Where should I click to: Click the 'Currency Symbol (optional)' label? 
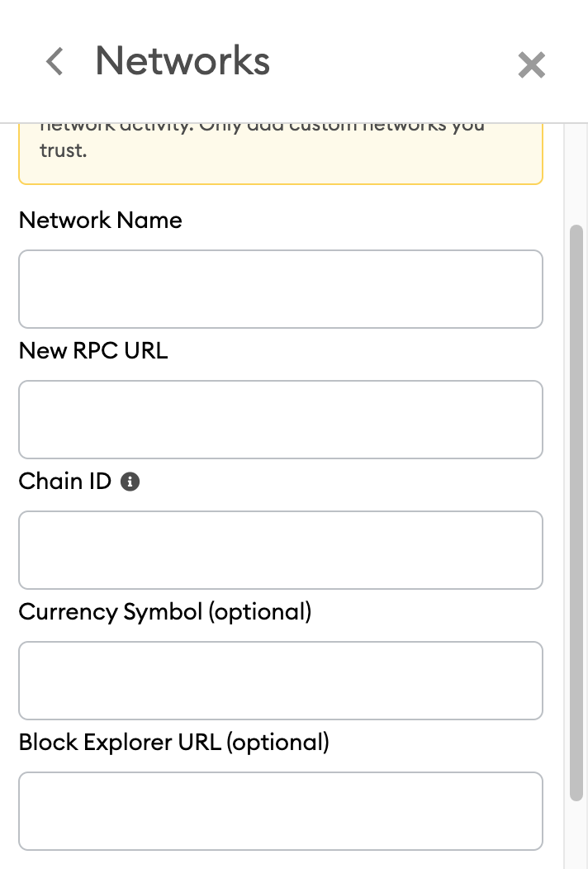pyautogui.click(x=164, y=612)
